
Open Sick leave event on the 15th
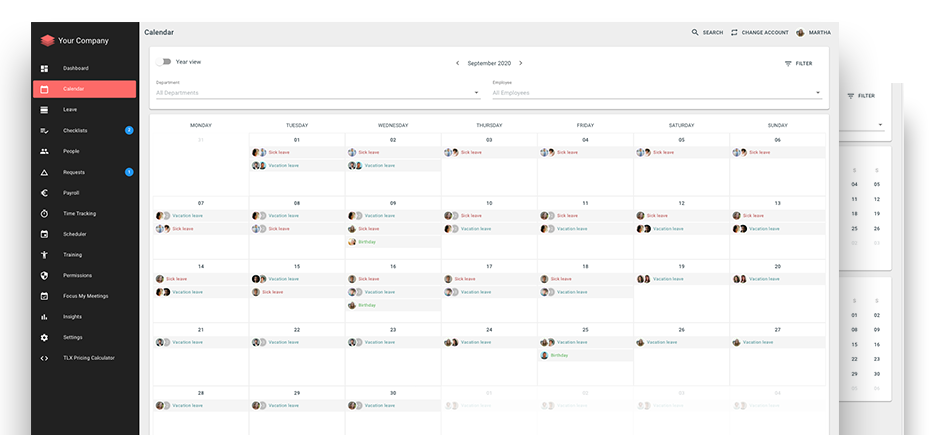coord(297,292)
